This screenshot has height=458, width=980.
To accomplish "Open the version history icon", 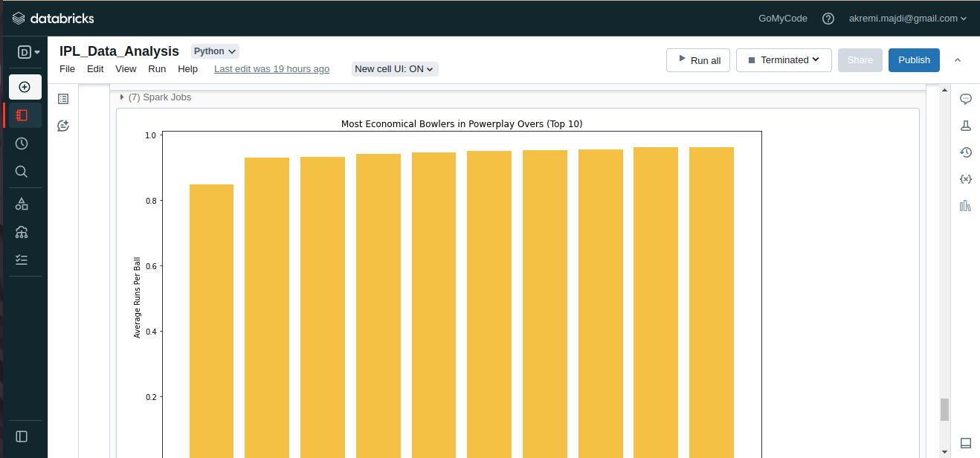I will 966,152.
